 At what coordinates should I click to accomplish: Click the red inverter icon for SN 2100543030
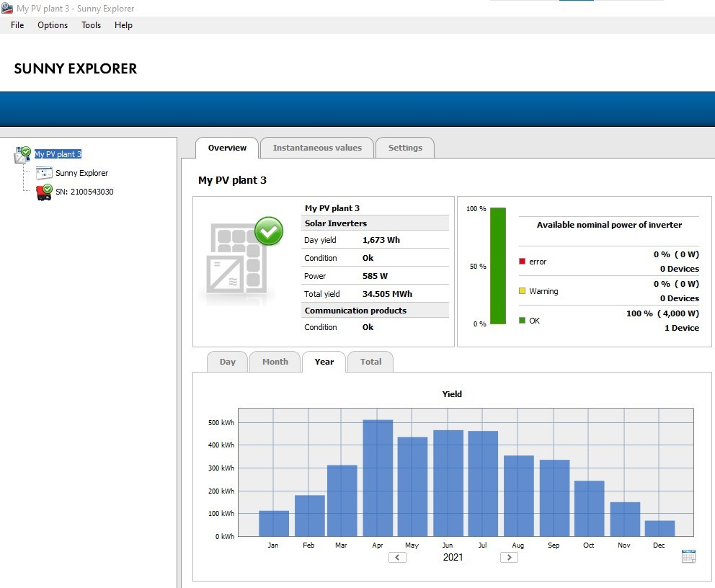coord(44,192)
